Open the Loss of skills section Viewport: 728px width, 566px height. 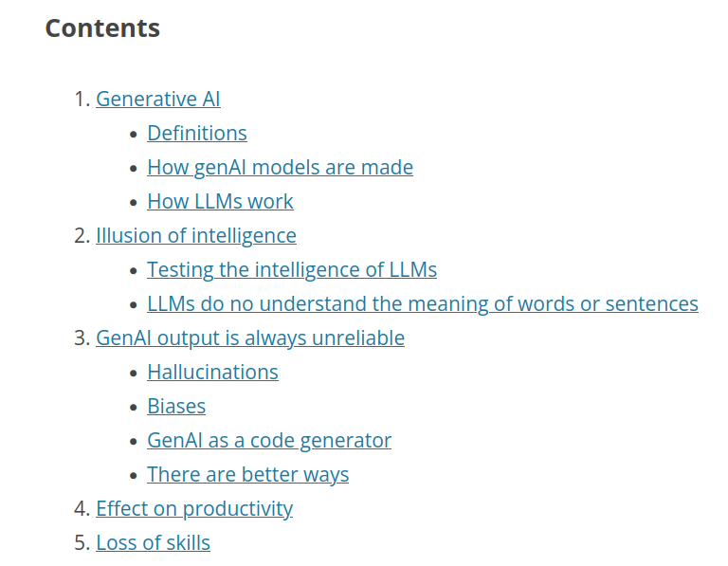[153, 542]
